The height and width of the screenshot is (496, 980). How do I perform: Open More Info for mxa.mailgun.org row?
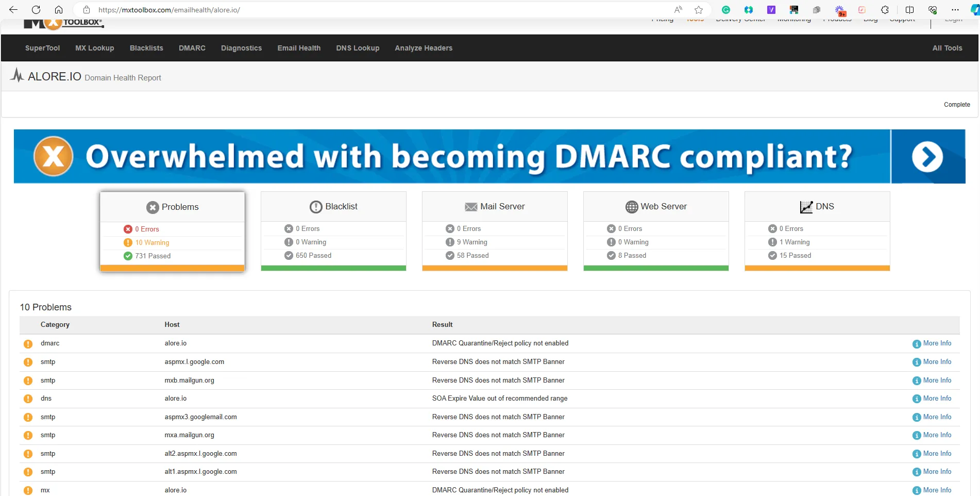tap(932, 435)
